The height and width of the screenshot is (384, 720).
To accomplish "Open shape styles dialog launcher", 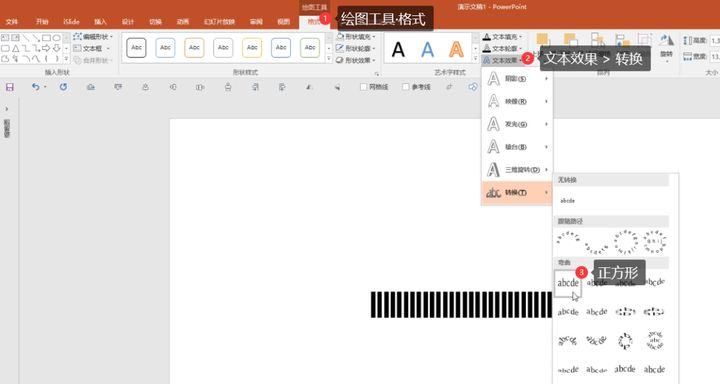I will pos(377,73).
